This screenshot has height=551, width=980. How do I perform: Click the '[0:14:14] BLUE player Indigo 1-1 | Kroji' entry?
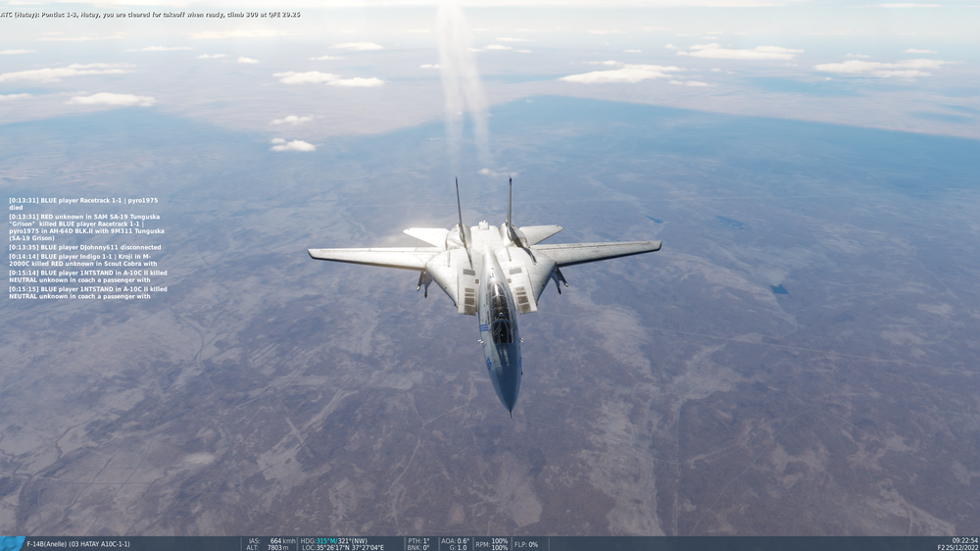[83, 260]
